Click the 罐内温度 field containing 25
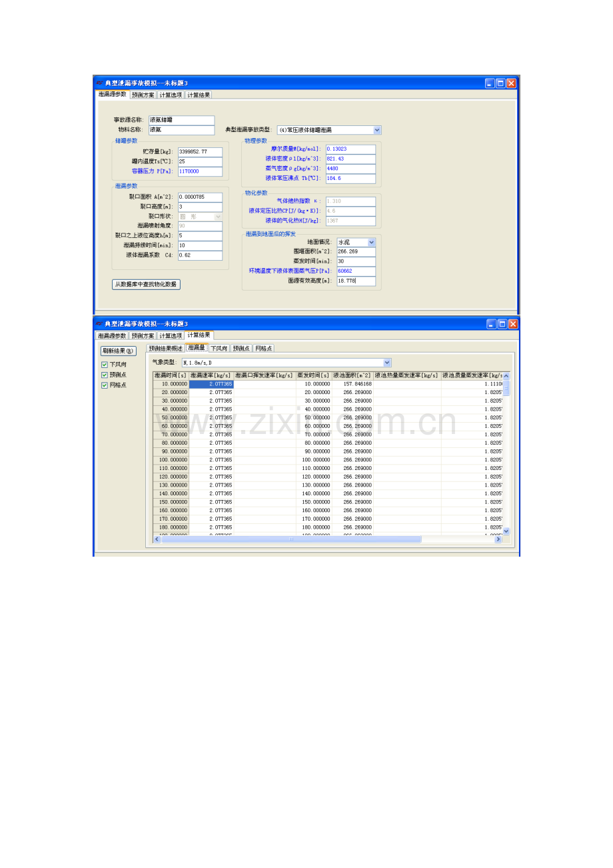 click(x=200, y=161)
